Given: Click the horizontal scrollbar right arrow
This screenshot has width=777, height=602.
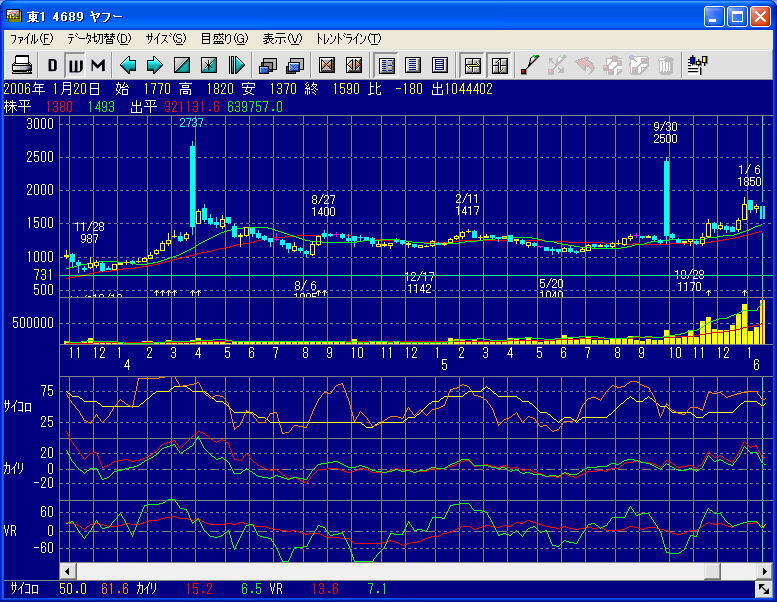Looking at the screenshot, I should click(765, 571).
